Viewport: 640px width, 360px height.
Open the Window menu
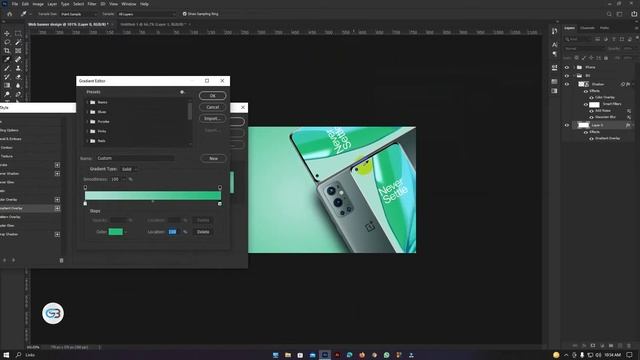129,4
